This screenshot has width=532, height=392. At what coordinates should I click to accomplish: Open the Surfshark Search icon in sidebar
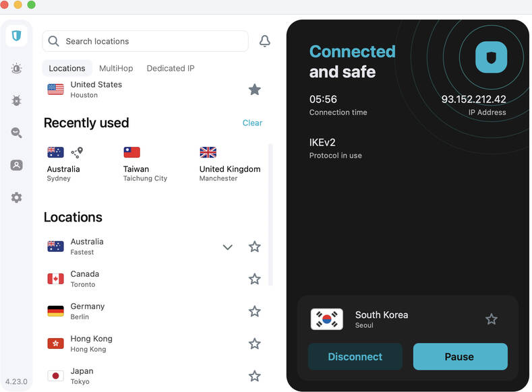16,133
